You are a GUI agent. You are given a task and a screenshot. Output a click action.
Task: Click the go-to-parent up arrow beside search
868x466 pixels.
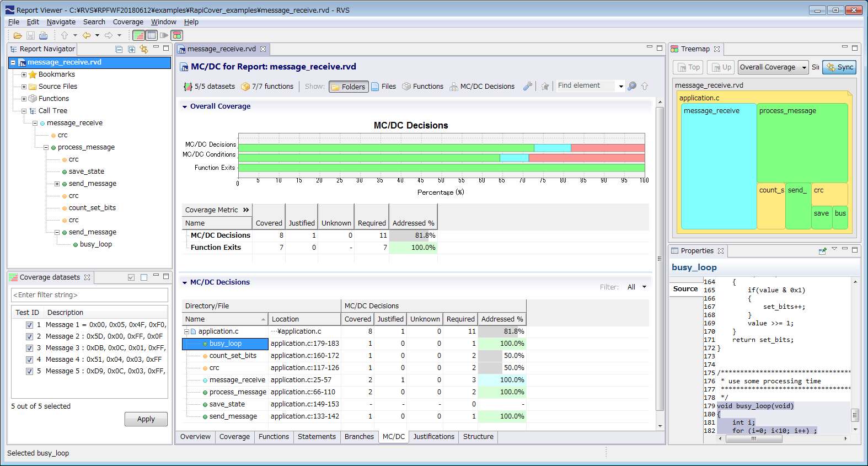click(645, 86)
